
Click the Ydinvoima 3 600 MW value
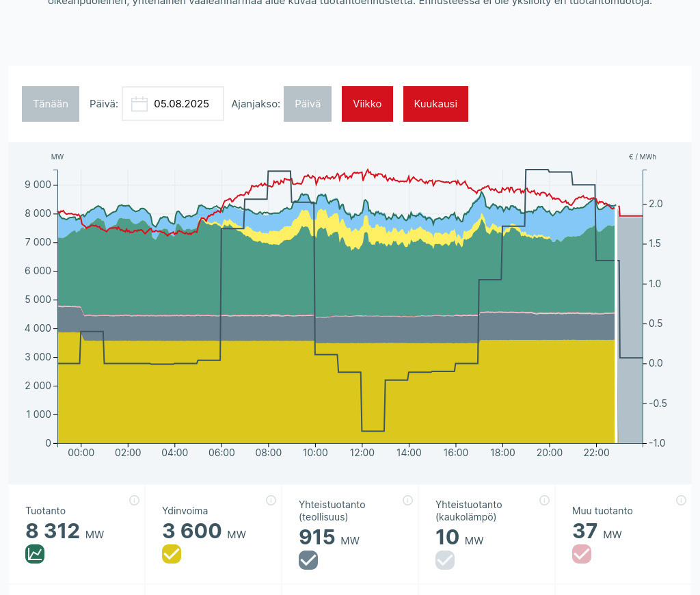coord(192,531)
